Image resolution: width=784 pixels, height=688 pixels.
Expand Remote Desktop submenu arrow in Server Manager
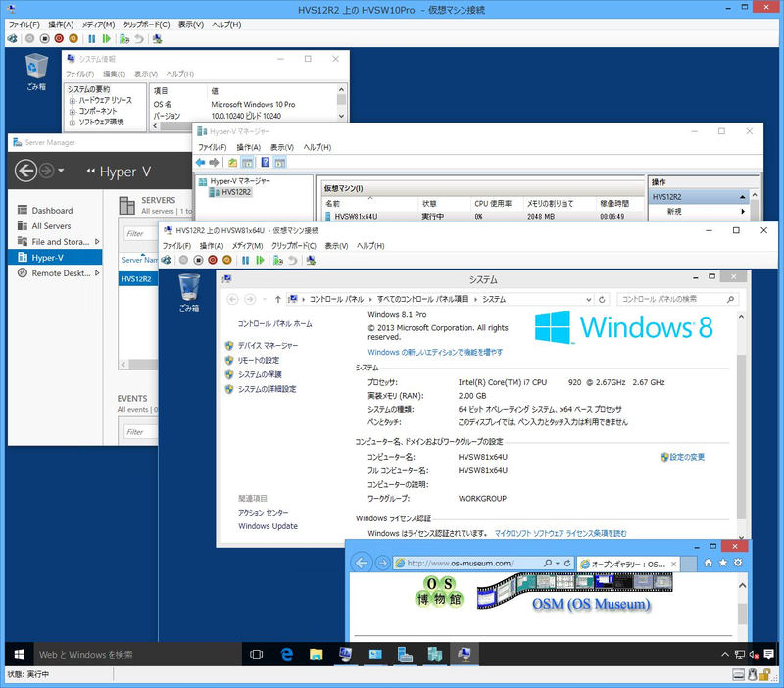(97, 273)
